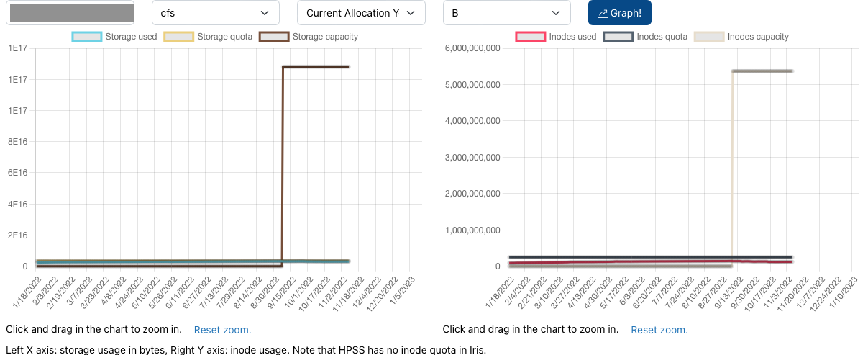The height and width of the screenshot is (355, 868).
Task: Toggle Storage capacity legend swatch
Action: (x=274, y=37)
